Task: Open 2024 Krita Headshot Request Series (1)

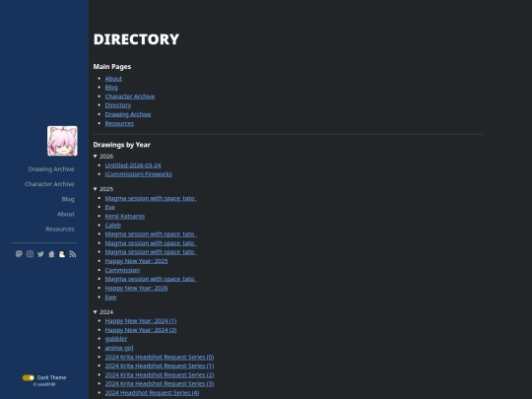Action: pyautogui.click(x=160, y=366)
